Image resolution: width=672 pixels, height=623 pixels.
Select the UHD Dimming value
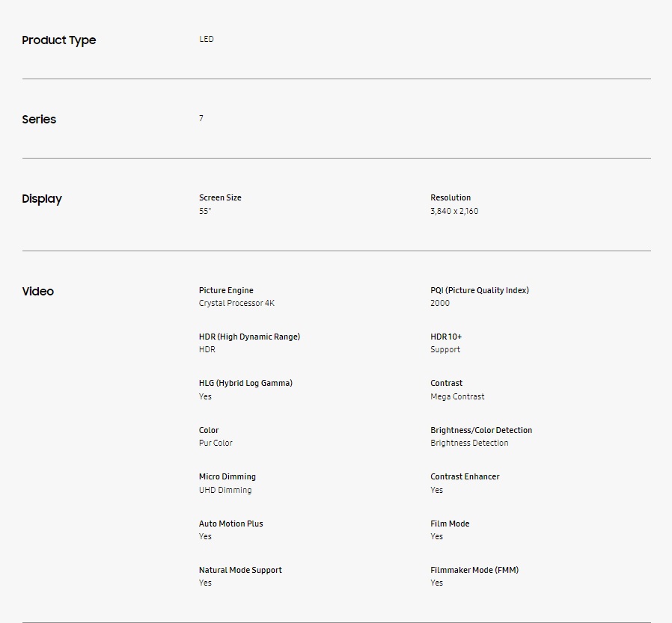(x=225, y=490)
